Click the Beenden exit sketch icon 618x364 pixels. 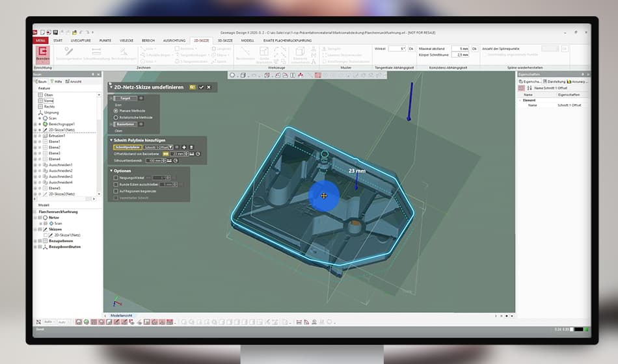click(42, 53)
